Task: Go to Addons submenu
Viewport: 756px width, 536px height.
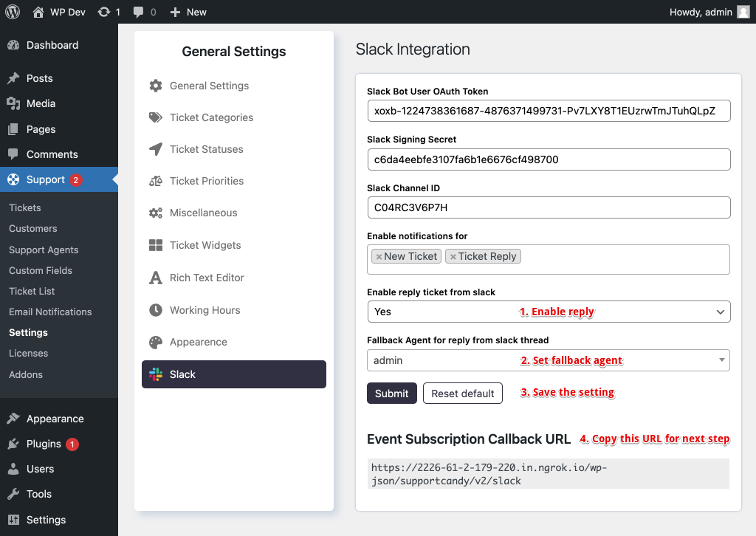Action: [x=26, y=374]
